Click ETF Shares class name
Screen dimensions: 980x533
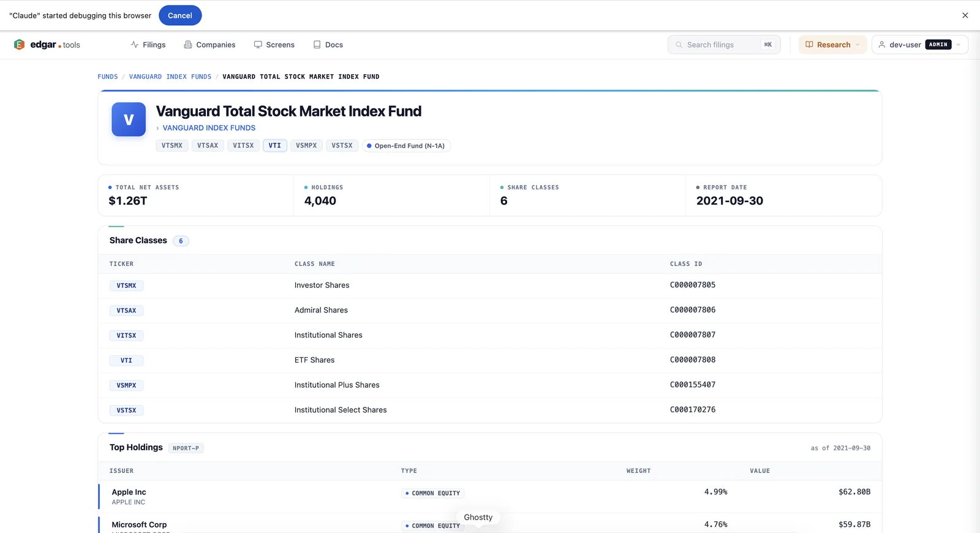click(x=315, y=360)
